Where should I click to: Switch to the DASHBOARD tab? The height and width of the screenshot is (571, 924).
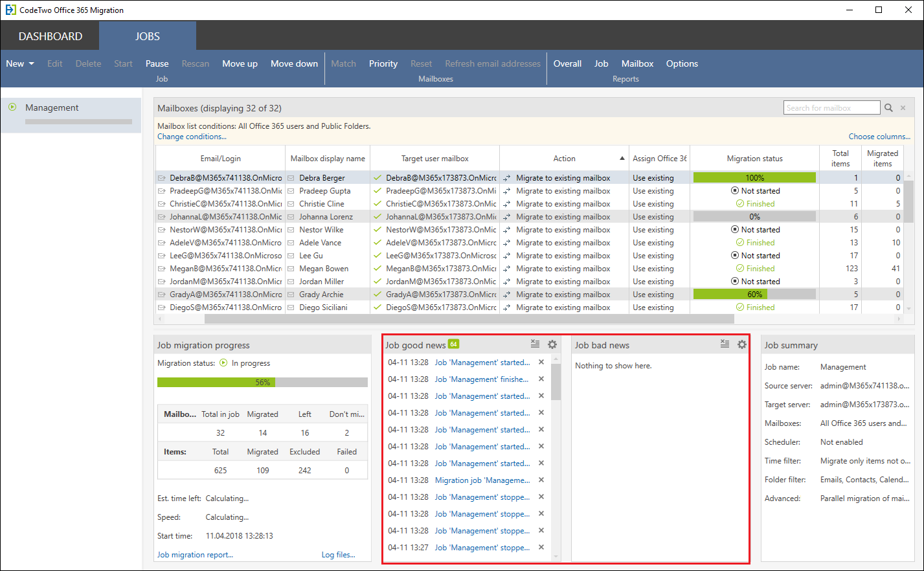pos(51,36)
